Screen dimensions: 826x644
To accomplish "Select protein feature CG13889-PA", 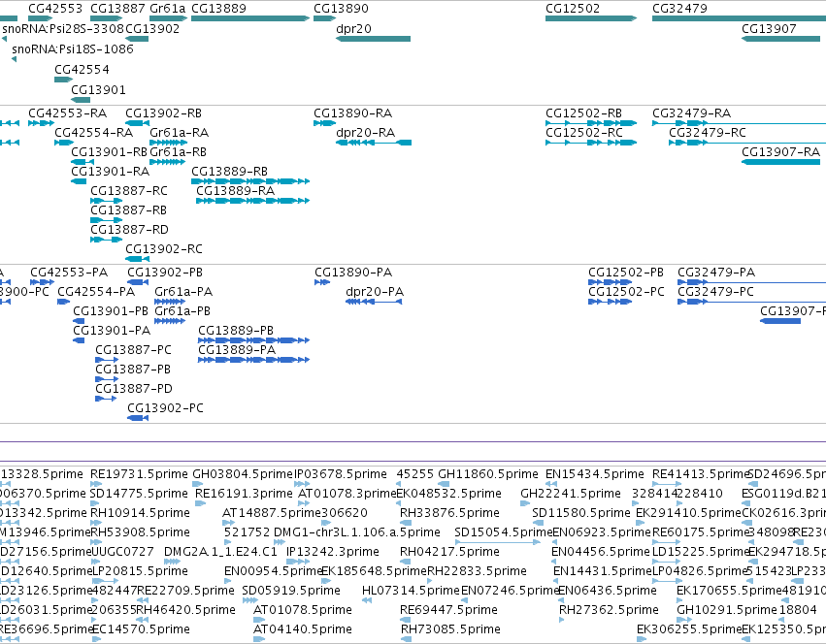I will point(254,360).
